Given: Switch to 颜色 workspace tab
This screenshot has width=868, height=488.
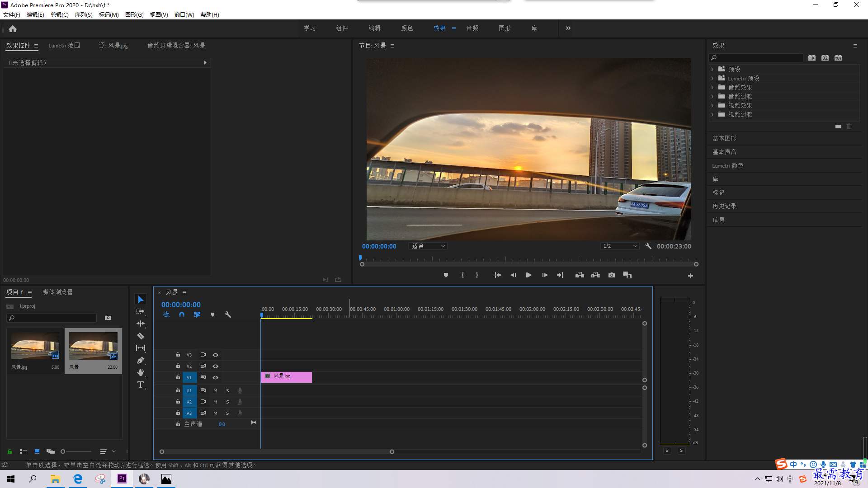Looking at the screenshot, I should click(407, 28).
